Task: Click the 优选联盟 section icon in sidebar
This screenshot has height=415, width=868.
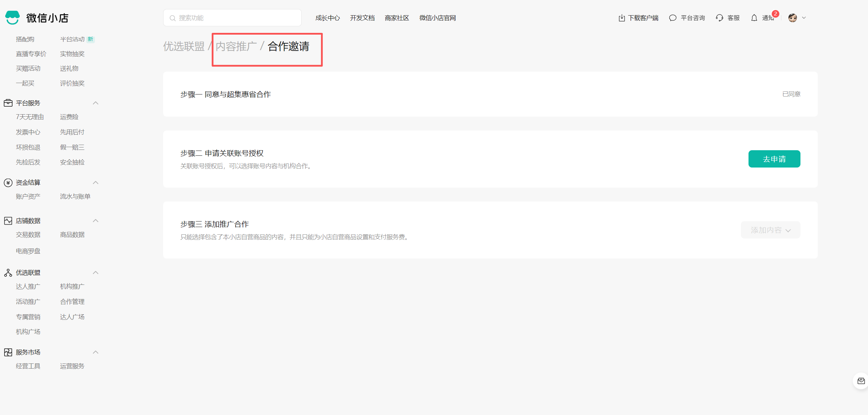Action: [8, 273]
